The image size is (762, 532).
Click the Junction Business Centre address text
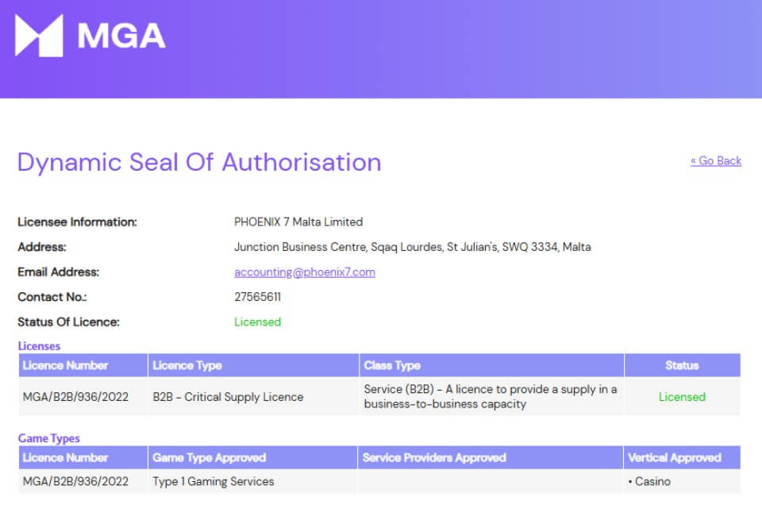tap(412, 247)
